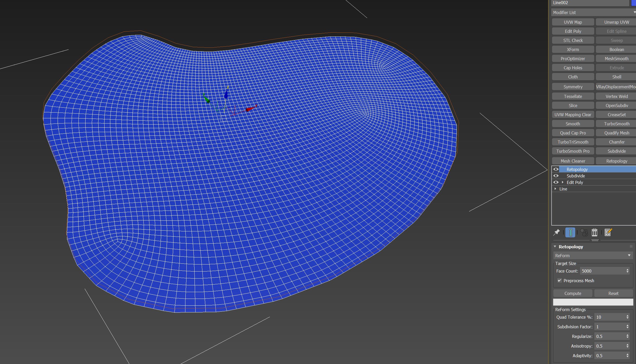The image size is (636, 364).
Task: Collapse the Retopology rollout header
Action: [x=555, y=246]
